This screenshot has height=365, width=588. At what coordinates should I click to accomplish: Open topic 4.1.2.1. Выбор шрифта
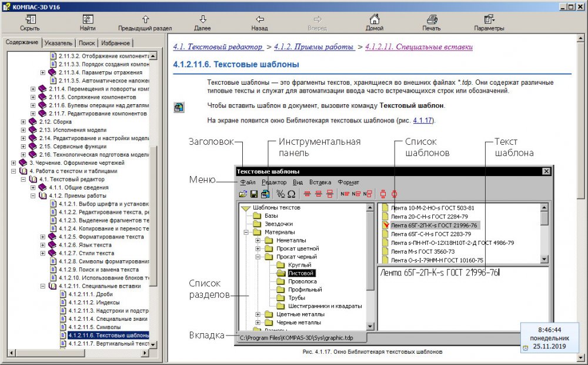pyautogui.click(x=104, y=204)
